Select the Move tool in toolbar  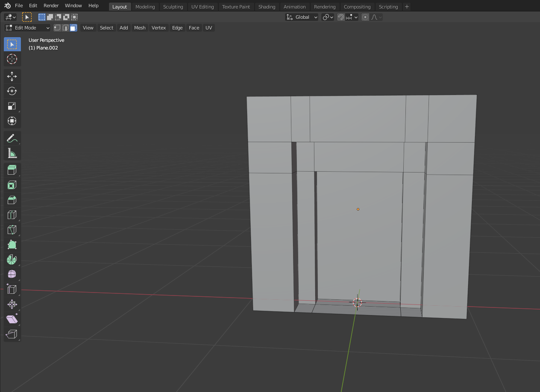(12, 76)
